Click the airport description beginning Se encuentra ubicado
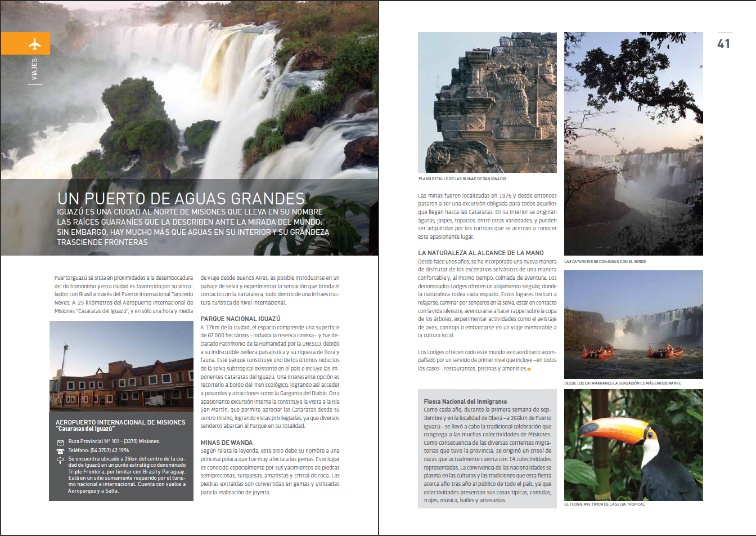The height and width of the screenshot is (536, 756). pos(127,475)
